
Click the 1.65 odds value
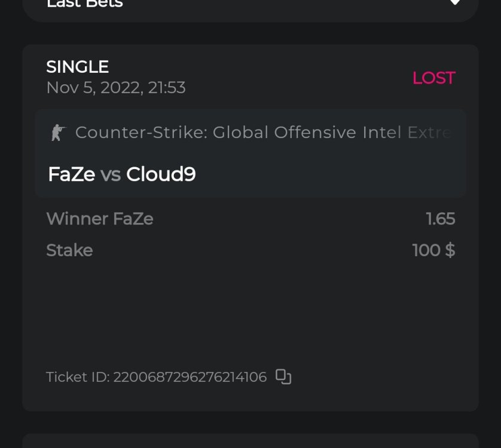coord(440,219)
